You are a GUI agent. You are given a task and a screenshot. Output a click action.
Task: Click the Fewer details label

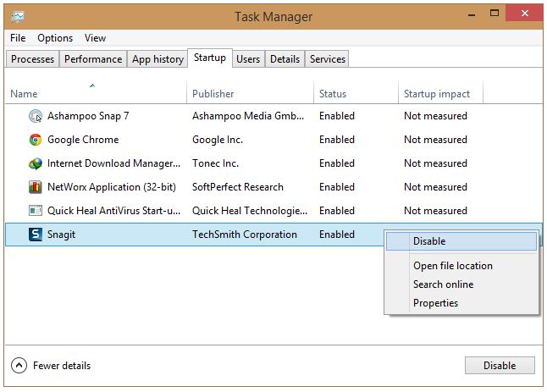[x=62, y=366]
